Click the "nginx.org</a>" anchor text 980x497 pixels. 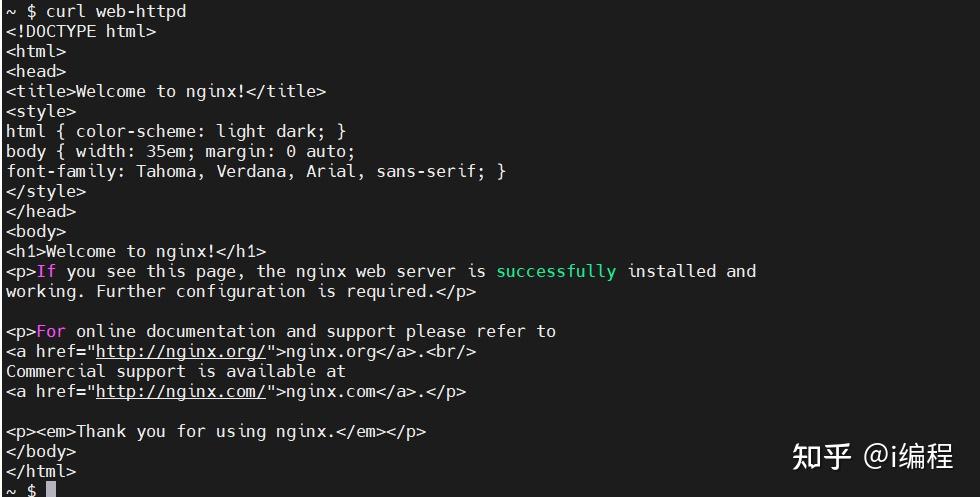pyautogui.click(x=336, y=351)
